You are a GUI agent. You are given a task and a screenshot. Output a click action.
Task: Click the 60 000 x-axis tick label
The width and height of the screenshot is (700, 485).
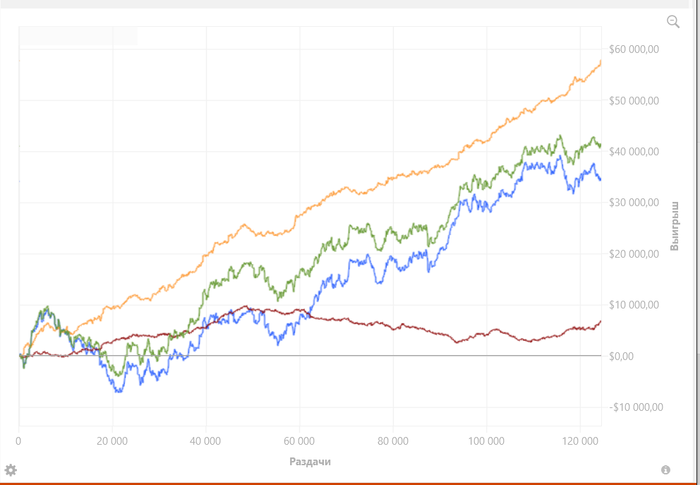[299, 441]
